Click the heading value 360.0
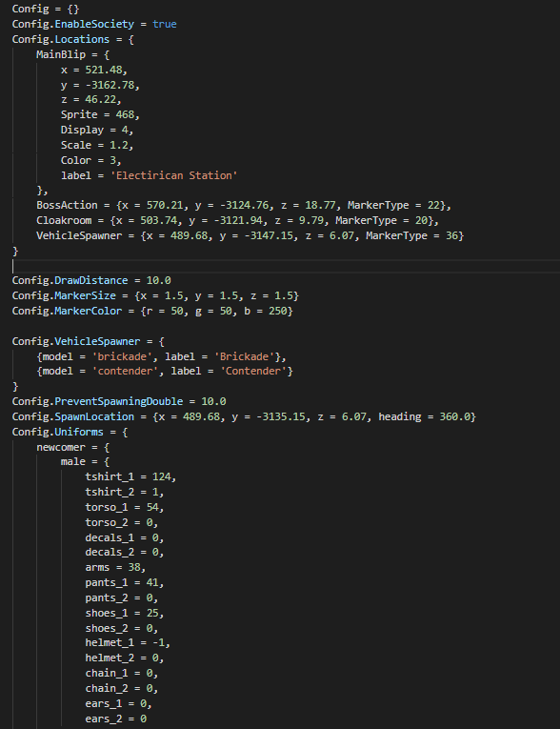The image size is (560, 729). [x=454, y=416]
